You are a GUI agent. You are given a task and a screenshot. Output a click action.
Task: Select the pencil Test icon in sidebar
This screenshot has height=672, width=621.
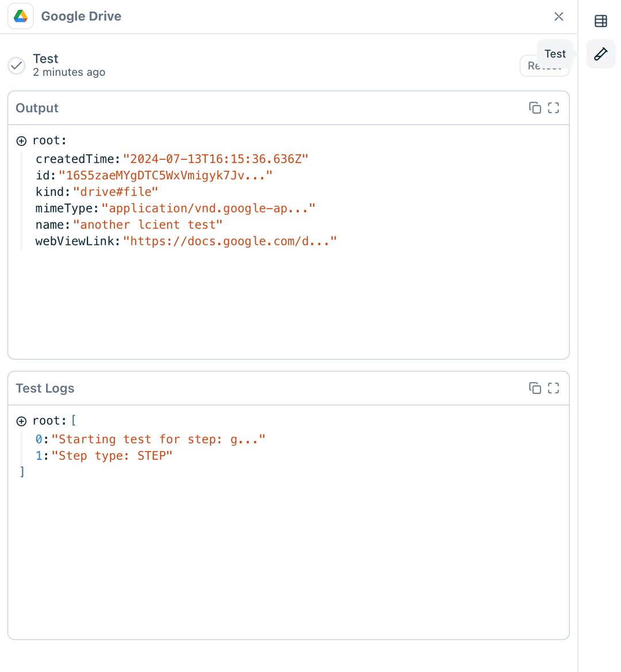coord(601,54)
